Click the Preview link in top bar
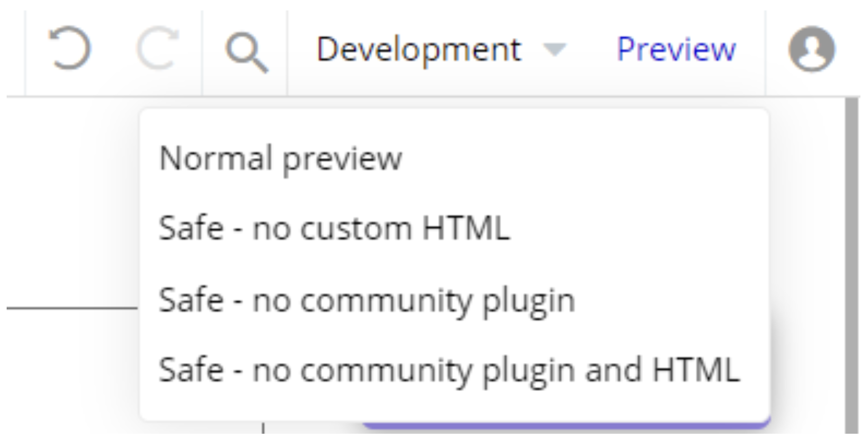 click(x=676, y=49)
